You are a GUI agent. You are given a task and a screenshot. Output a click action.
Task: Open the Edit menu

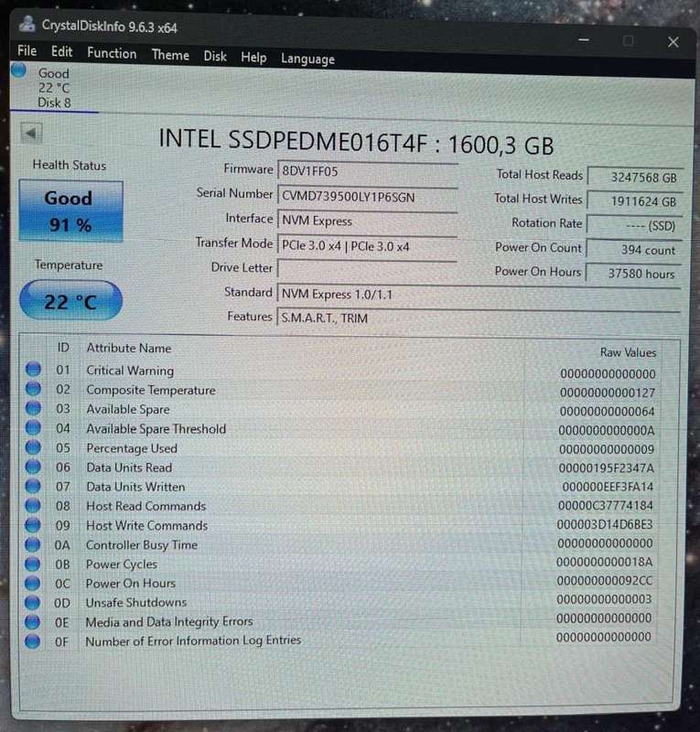pyautogui.click(x=61, y=52)
